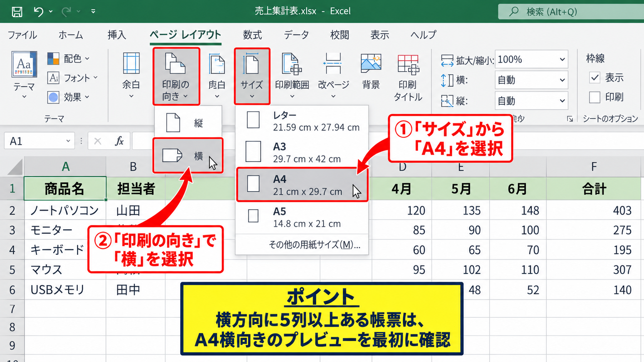Click cell ノートパソコン
The height and width of the screenshot is (362, 644).
65,210
